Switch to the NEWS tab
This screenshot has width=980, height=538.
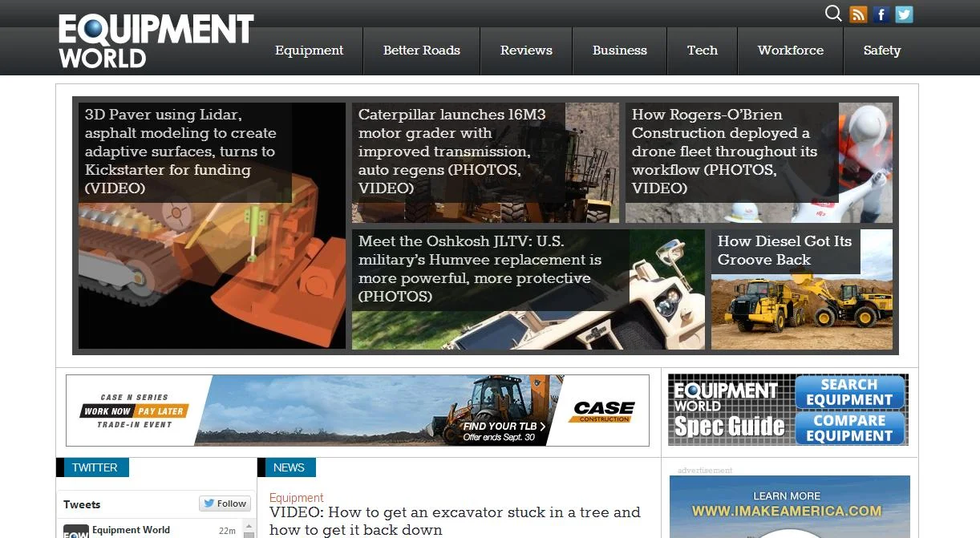288,467
